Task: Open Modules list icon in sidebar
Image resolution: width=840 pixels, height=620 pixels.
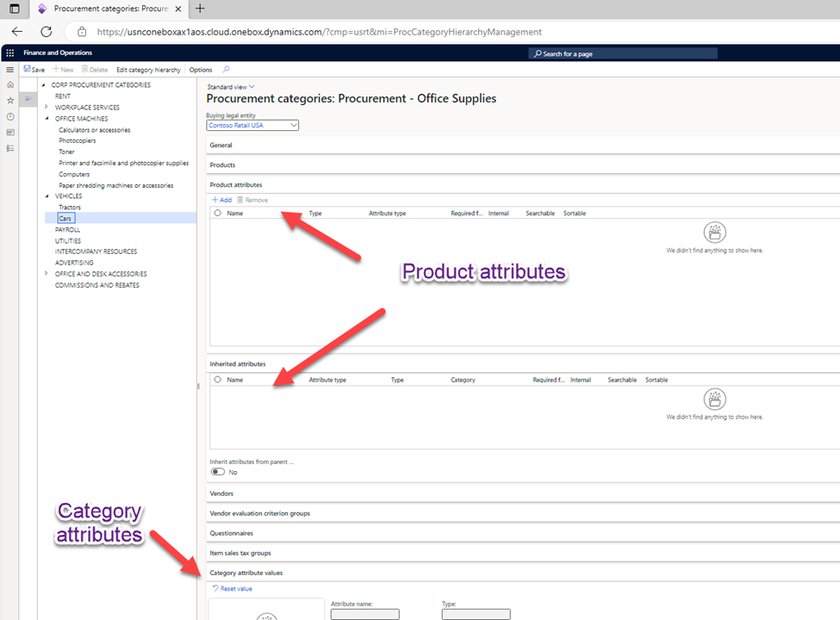Action: 10,148
